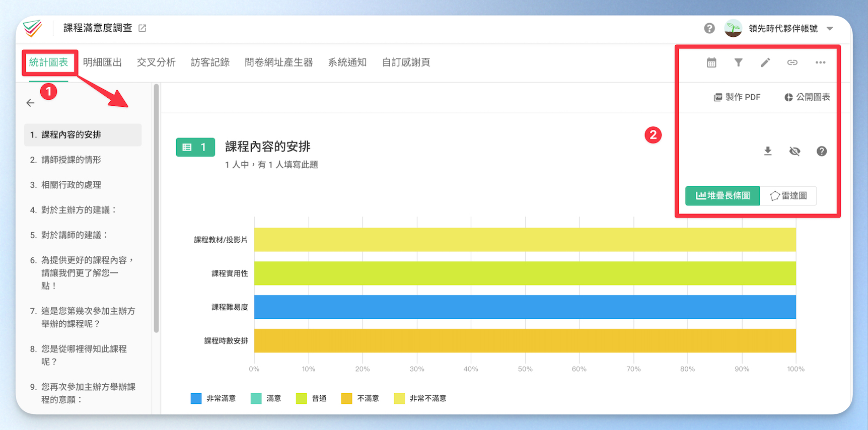The image size is (868, 430).
Task: Click 製作 PDF button
Action: tap(737, 97)
